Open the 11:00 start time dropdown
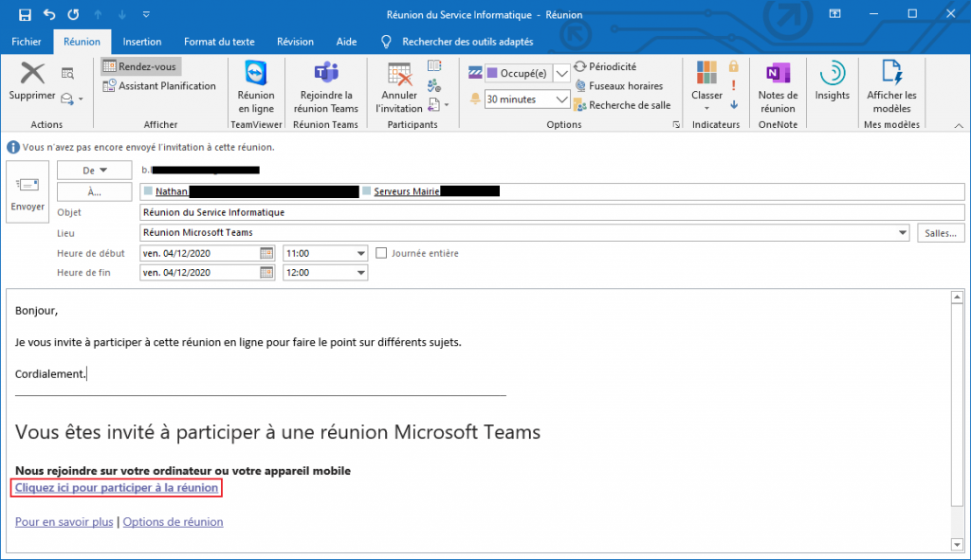The width and height of the screenshot is (971, 560). click(360, 253)
